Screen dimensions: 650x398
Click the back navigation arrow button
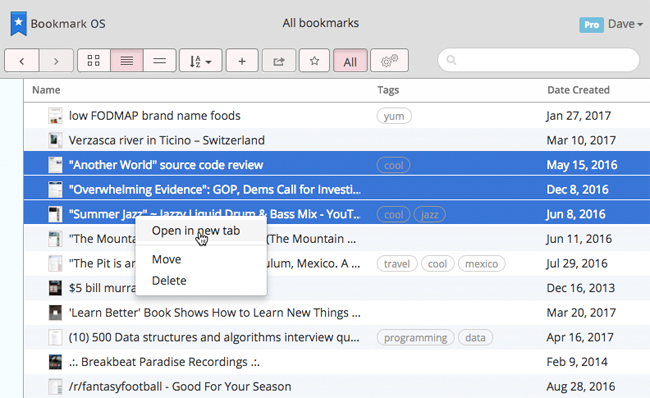pyautogui.click(x=22, y=61)
